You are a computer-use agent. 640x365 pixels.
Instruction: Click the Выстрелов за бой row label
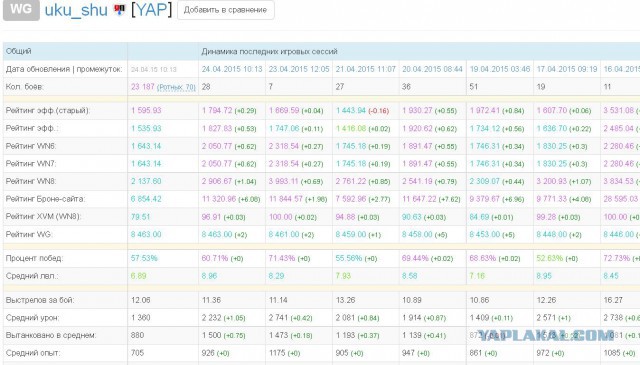tap(40, 300)
